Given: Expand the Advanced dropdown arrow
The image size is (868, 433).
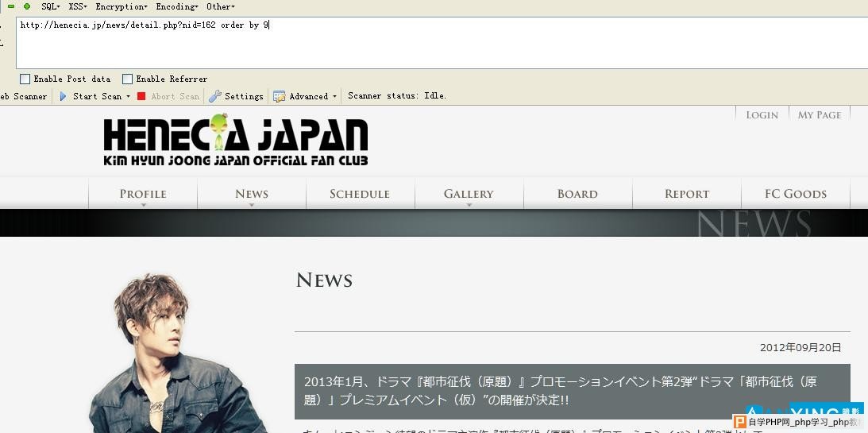Looking at the screenshot, I should [x=334, y=96].
